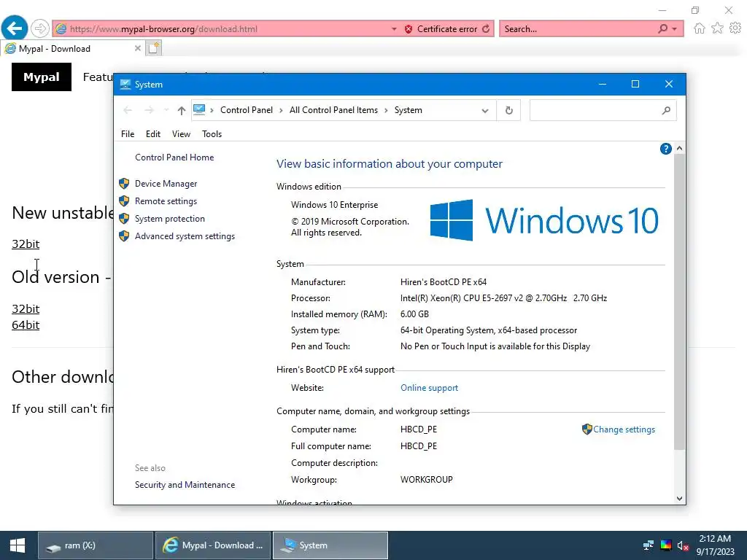Switch to Mypal - Download taskbar item
Viewport: 747px width, 560px height.
pos(213,545)
